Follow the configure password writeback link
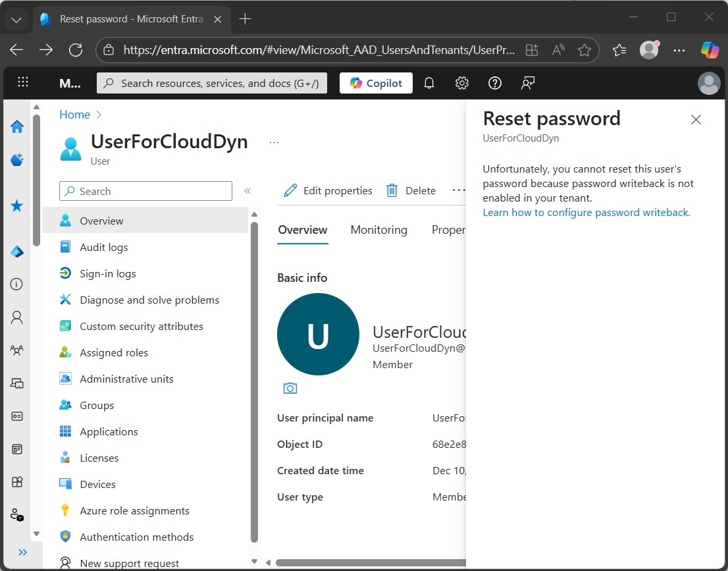 click(x=586, y=212)
